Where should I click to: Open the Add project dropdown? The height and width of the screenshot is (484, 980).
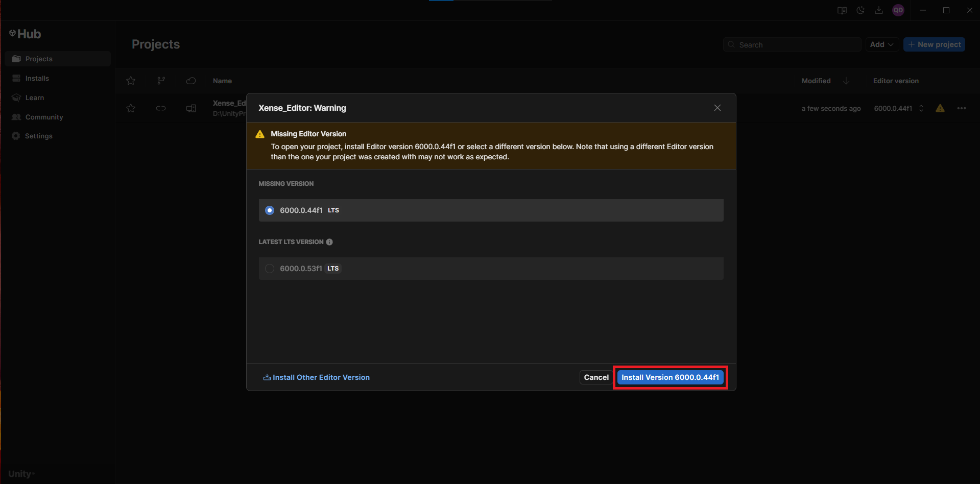(x=881, y=44)
